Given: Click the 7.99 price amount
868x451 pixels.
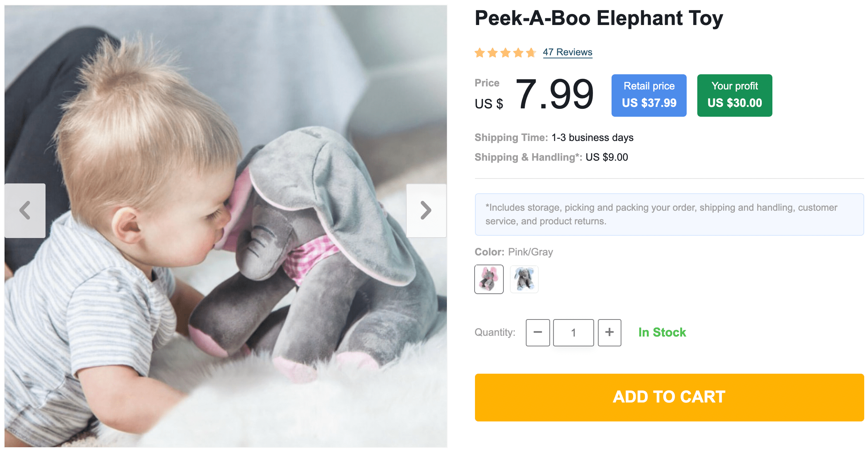Looking at the screenshot, I should (x=554, y=95).
